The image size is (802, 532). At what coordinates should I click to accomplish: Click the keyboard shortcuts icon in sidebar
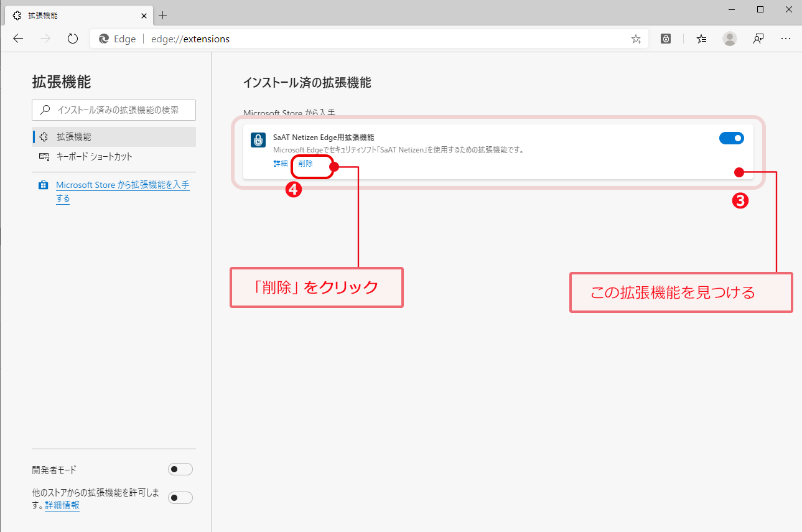point(44,157)
